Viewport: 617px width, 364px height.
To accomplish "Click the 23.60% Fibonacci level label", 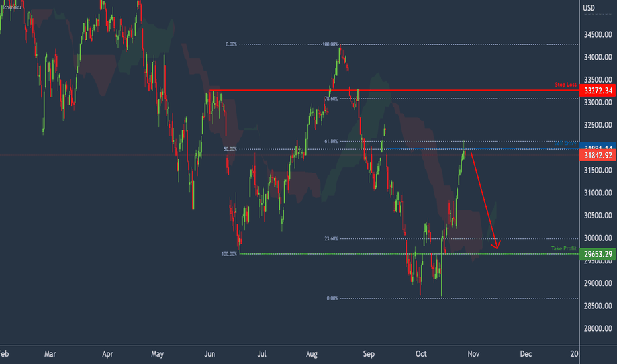I will (331, 238).
